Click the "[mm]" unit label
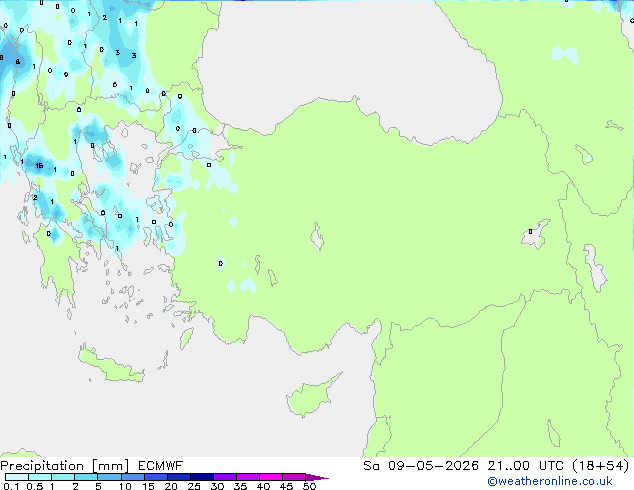Screen dimensions: 634x490 point(111,466)
